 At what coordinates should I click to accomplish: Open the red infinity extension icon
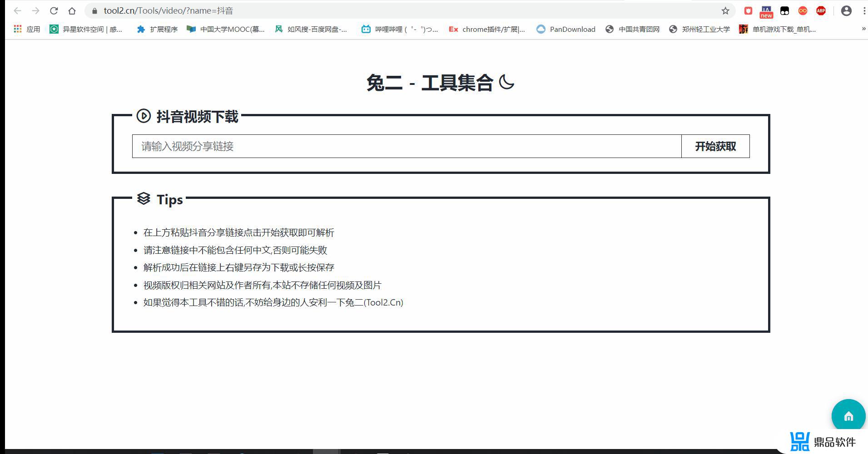[x=803, y=10]
